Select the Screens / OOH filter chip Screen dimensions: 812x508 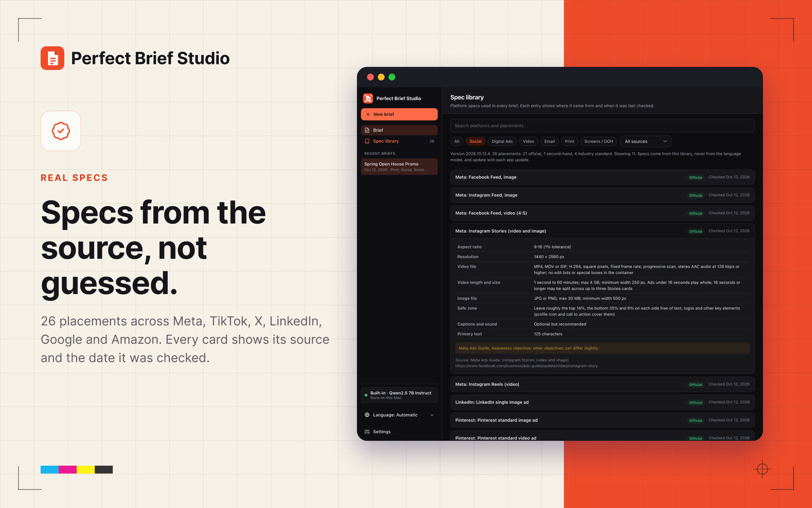pos(599,141)
